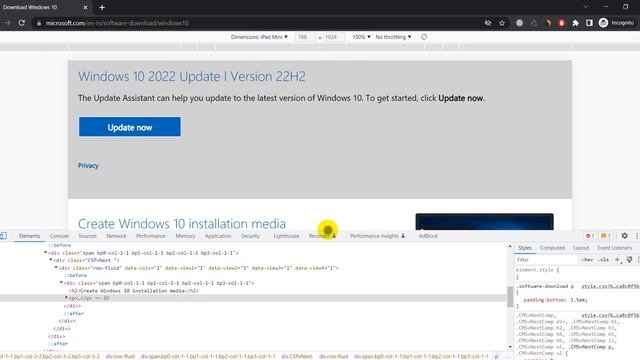This screenshot has width=640, height=360.
Task: Switch to the Memory tab
Action: click(185, 236)
